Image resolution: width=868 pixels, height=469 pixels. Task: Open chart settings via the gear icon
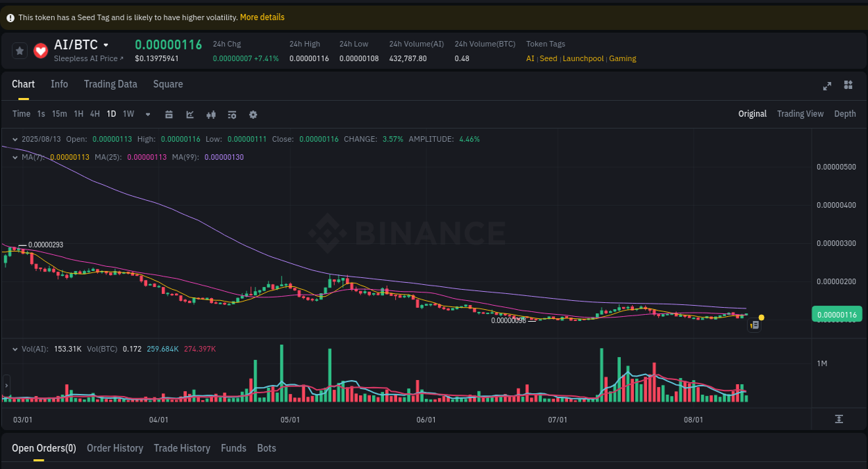pos(253,114)
